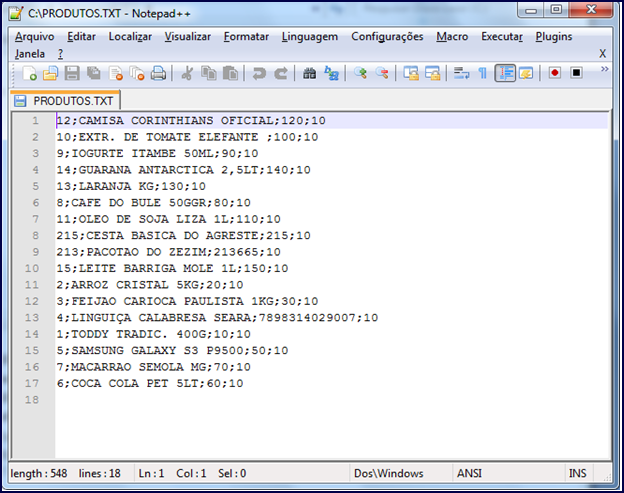The image size is (624, 493).
Task: Open the Replace dialog icon
Action: point(331,73)
